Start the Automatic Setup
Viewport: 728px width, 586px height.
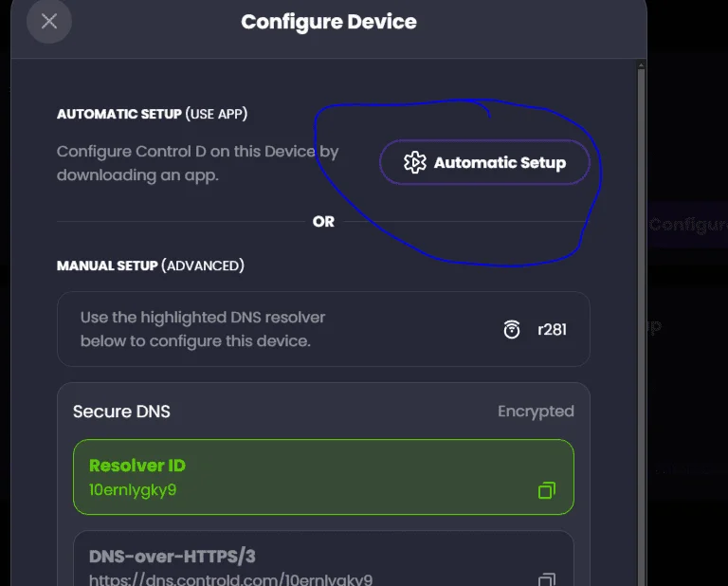tap(484, 162)
